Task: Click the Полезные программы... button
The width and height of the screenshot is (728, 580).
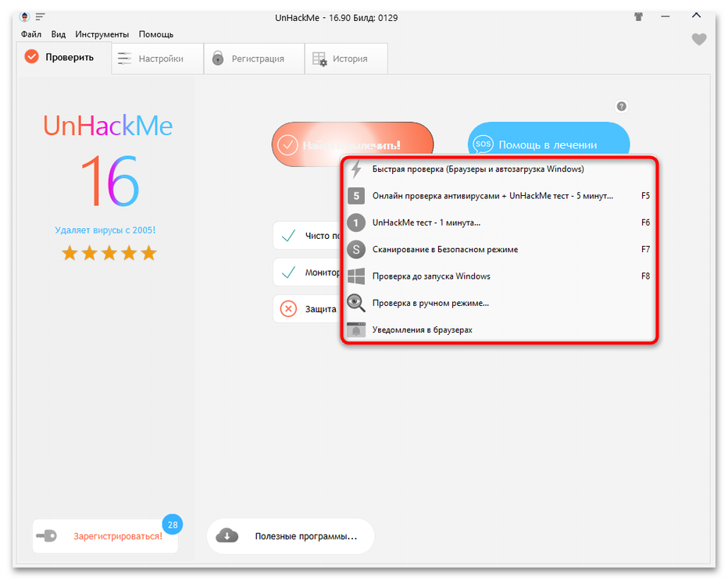Action: point(291,536)
